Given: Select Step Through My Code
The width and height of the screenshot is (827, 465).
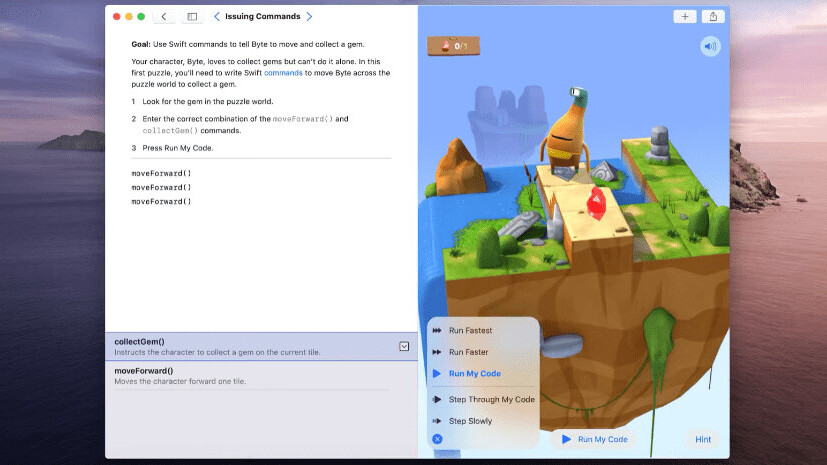Looking at the screenshot, I should click(490, 399).
